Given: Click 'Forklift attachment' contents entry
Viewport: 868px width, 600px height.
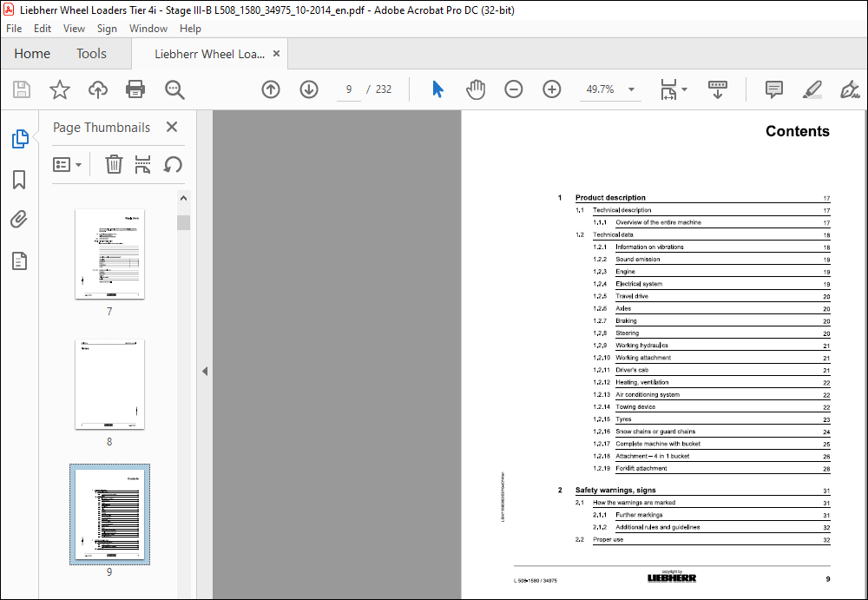Looking at the screenshot, I should click(x=641, y=469).
